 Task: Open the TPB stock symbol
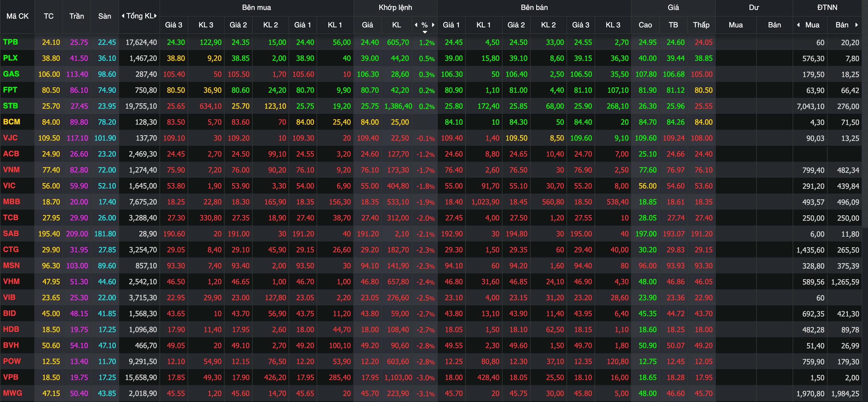11,42
